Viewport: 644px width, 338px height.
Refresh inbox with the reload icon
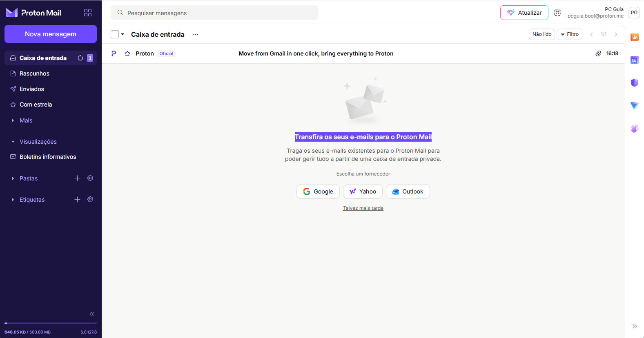pyautogui.click(x=80, y=58)
